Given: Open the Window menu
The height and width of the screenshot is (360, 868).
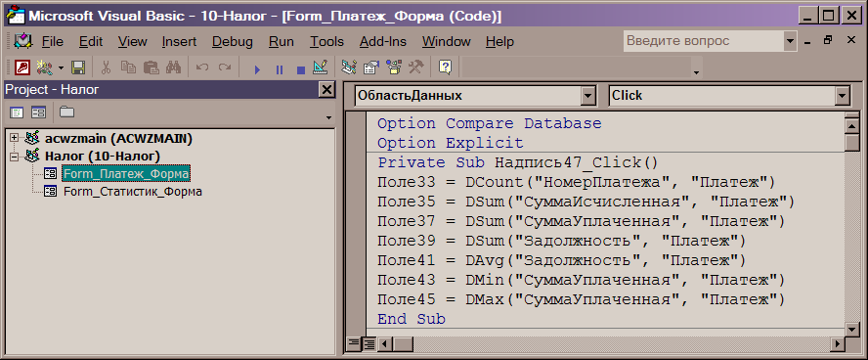Looking at the screenshot, I should pos(446,41).
